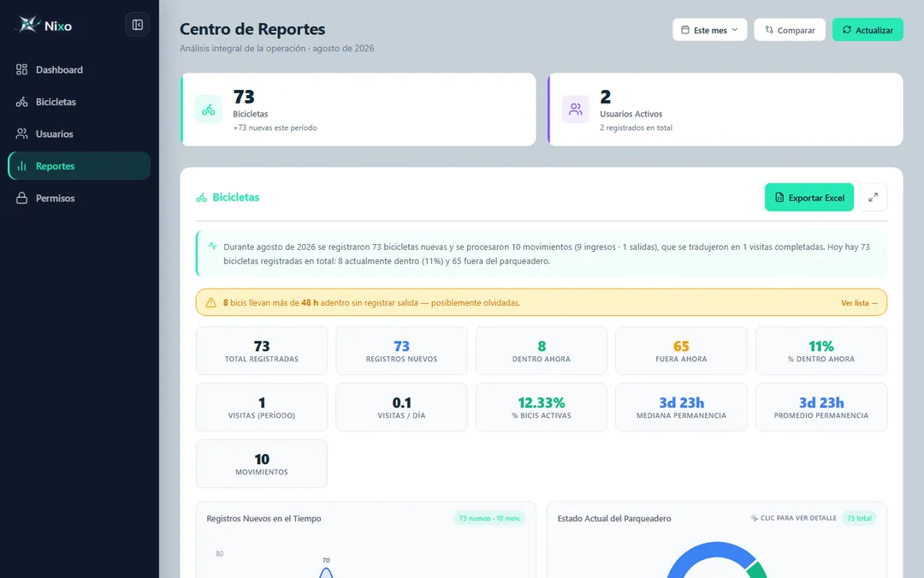Viewport: 924px width, 578px height.
Task: Click the warning triangle icon in the alert banner
Action: coord(211,302)
